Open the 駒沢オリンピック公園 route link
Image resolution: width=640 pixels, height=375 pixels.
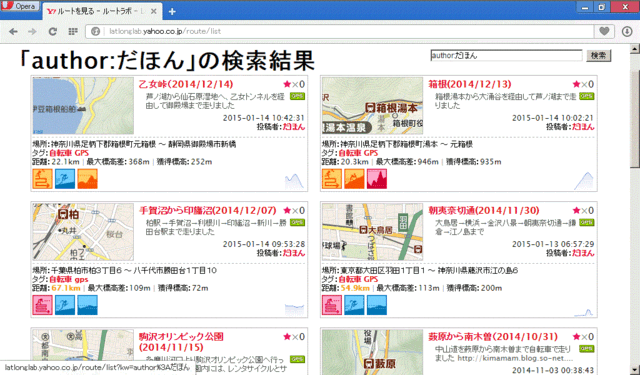pyautogui.click(x=181, y=342)
